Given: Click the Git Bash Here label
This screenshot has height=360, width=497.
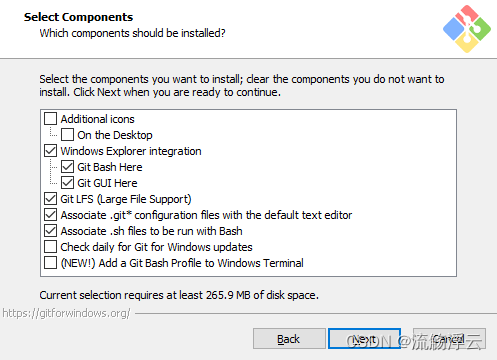Looking at the screenshot, I should [110, 167].
